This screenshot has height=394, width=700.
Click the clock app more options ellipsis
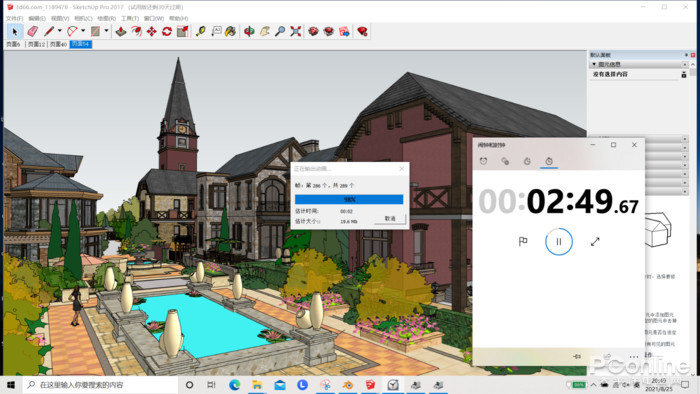pos(634,357)
